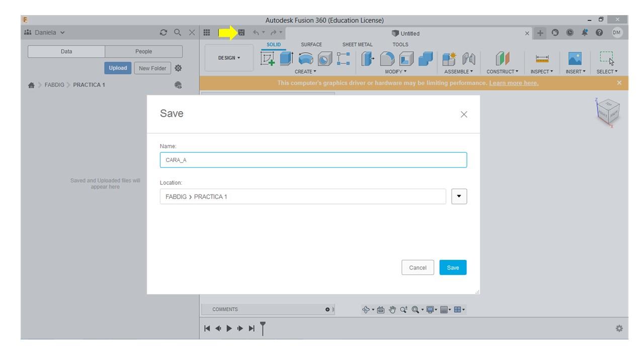
Task: Click the Name input field
Action: click(313, 160)
